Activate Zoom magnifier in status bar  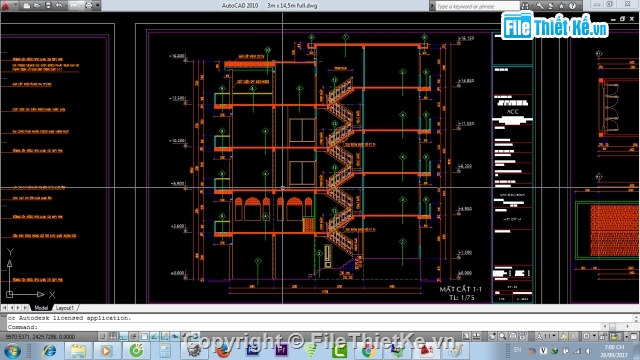[x=502, y=336]
